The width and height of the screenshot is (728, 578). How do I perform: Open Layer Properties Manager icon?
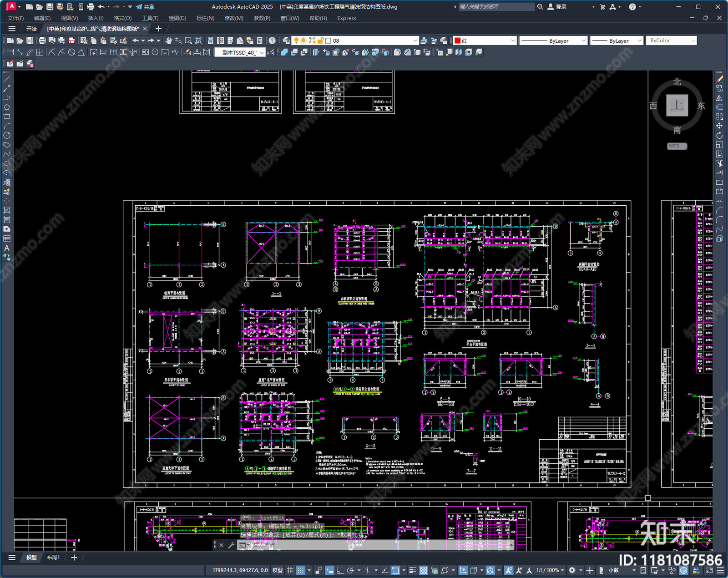(286, 41)
